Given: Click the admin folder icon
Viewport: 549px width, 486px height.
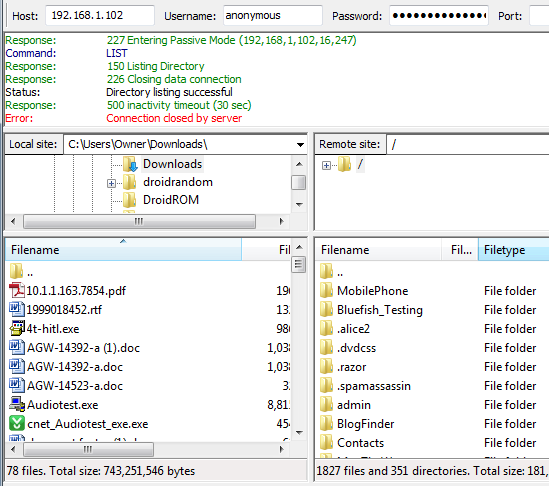Looking at the screenshot, I should (327, 404).
